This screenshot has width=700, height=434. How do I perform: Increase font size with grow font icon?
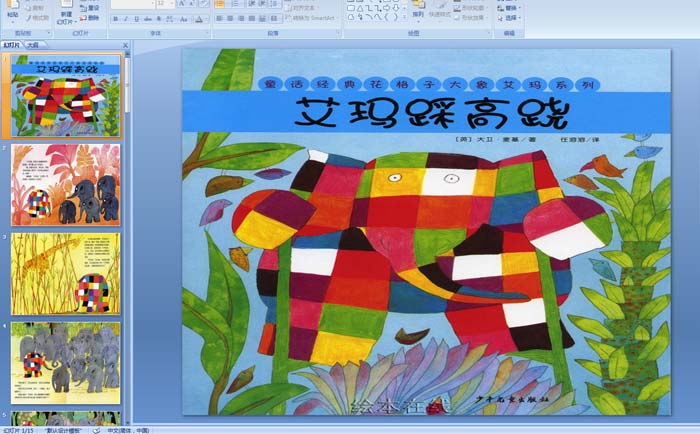coord(182,4)
